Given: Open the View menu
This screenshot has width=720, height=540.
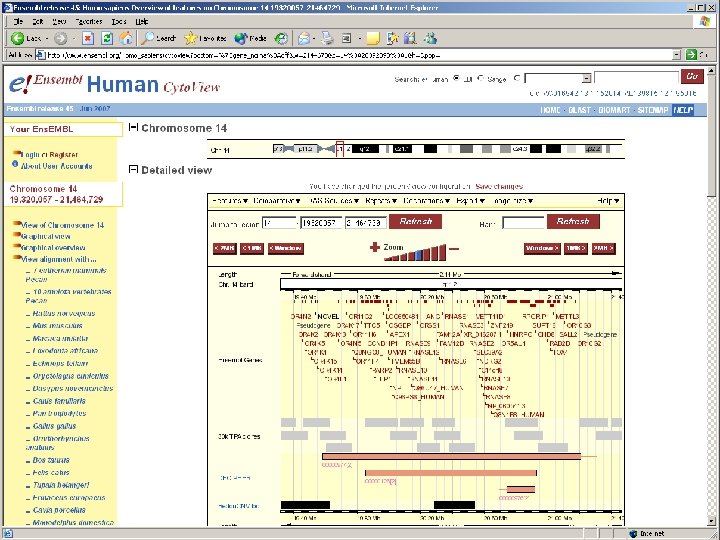Looking at the screenshot, I should coord(59,22).
